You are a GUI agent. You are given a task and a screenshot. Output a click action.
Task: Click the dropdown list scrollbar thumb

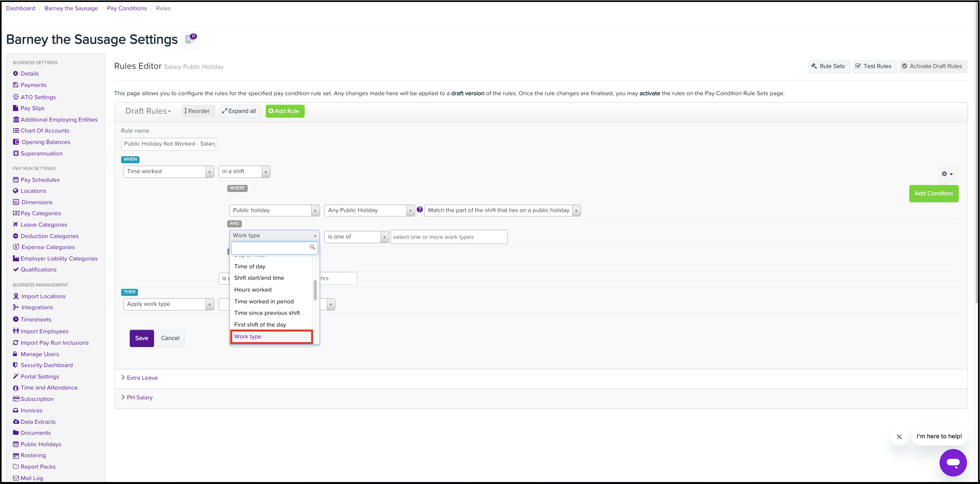[315, 290]
